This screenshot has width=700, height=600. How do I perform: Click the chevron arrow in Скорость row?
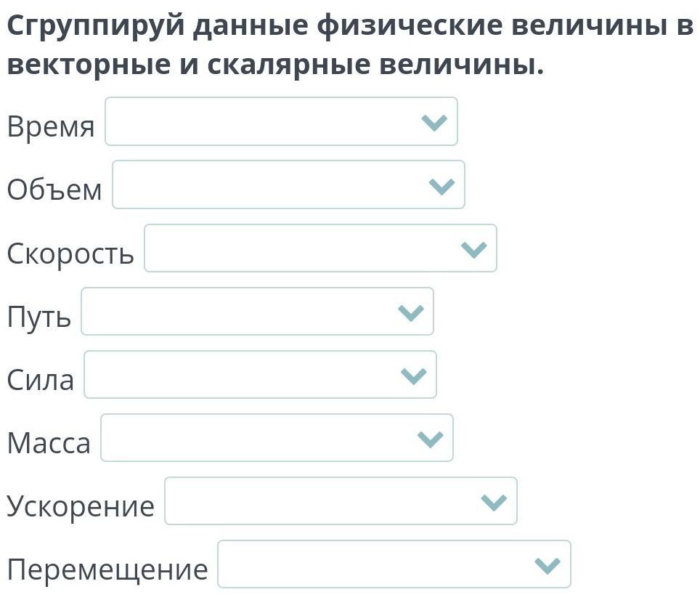tap(473, 249)
